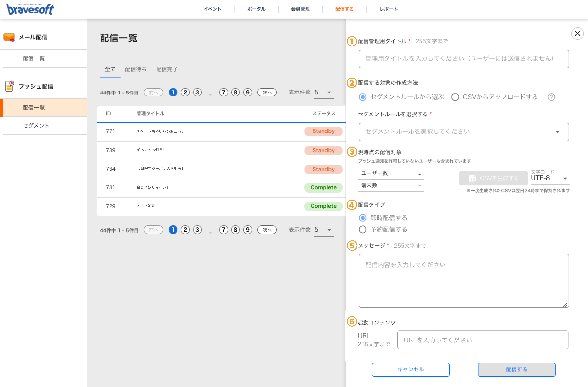Switch to the 配信完了 tab
The height and width of the screenshot is (387, 588).
(167, 69)
